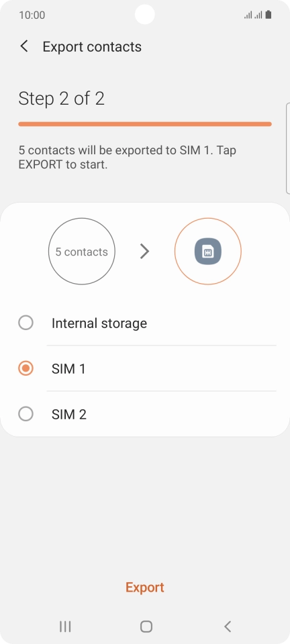
Task: Select the Internal storage radio button
Action: [x=26, y=323]
